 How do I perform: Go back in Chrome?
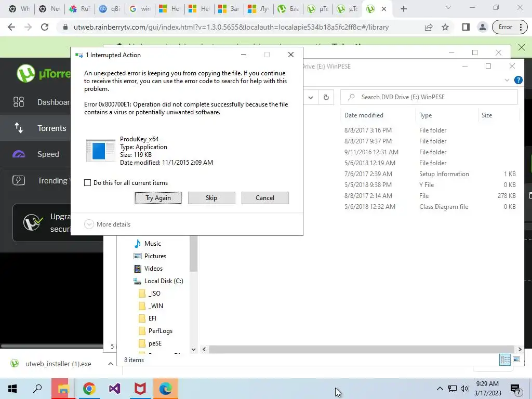11,27
